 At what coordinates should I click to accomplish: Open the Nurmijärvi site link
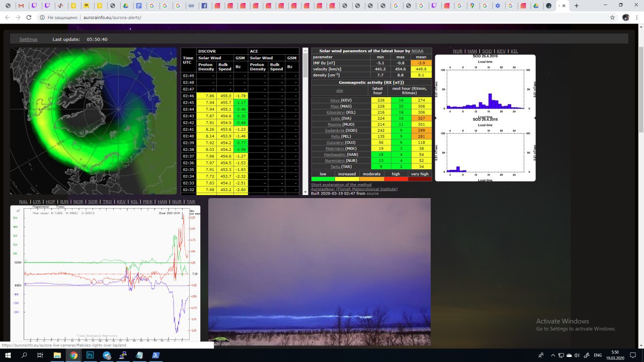334,160
